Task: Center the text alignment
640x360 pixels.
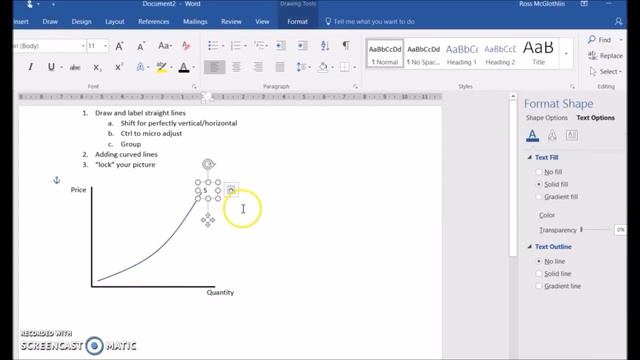Action: click(236, 67)
